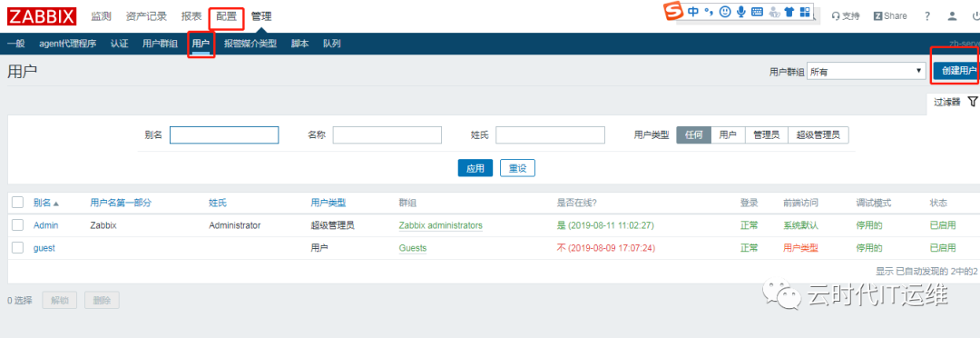Expand the 用户群组 dropdown showing 所有
Image resolution: width=980 pixels, height=338 pixels.
pos(867,72)
